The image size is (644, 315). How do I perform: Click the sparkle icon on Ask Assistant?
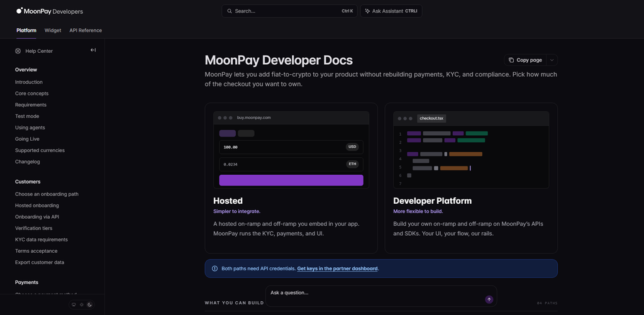tap(367, 11)
